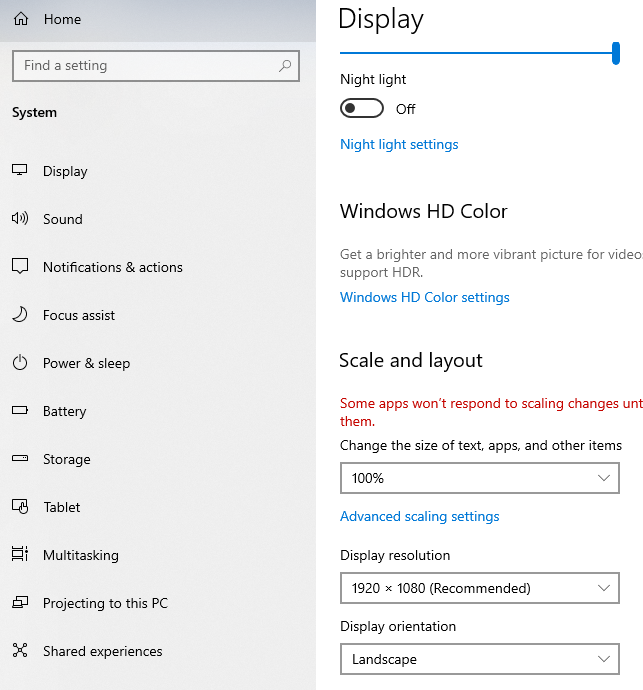Screen dimensions: 643x690
Task: Turn on the Night light switch
Action: [362, 108]
